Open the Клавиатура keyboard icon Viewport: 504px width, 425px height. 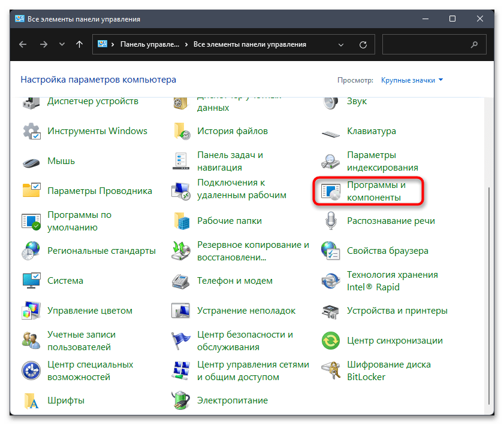[x=331, y=134]
